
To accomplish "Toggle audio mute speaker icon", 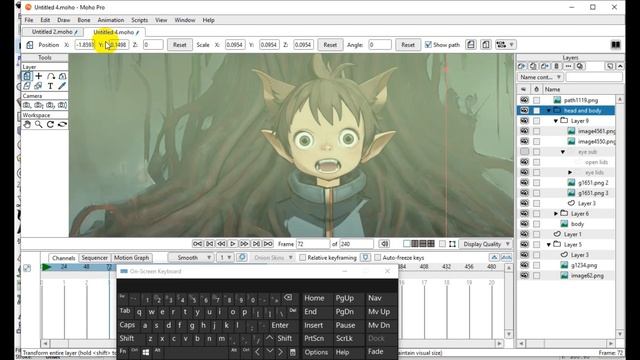I will [x=384, y=244].
